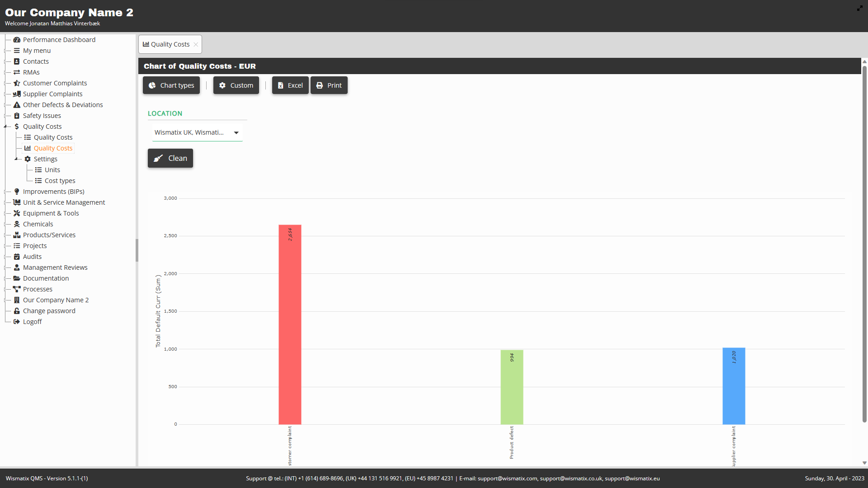Click the Custom filter button

click(x=236, y=85)
